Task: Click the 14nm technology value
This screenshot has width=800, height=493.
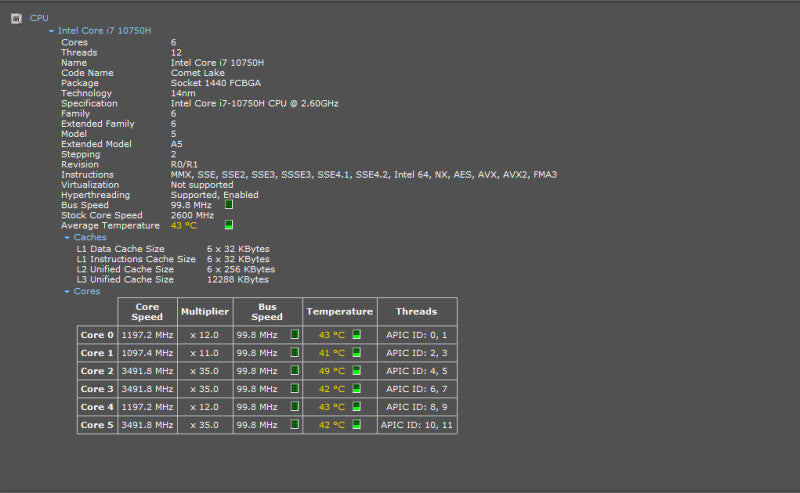Action: point(183,93)
